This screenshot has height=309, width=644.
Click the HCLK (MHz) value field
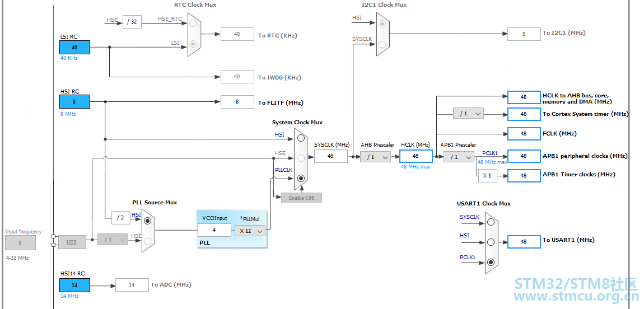point(416,156)
